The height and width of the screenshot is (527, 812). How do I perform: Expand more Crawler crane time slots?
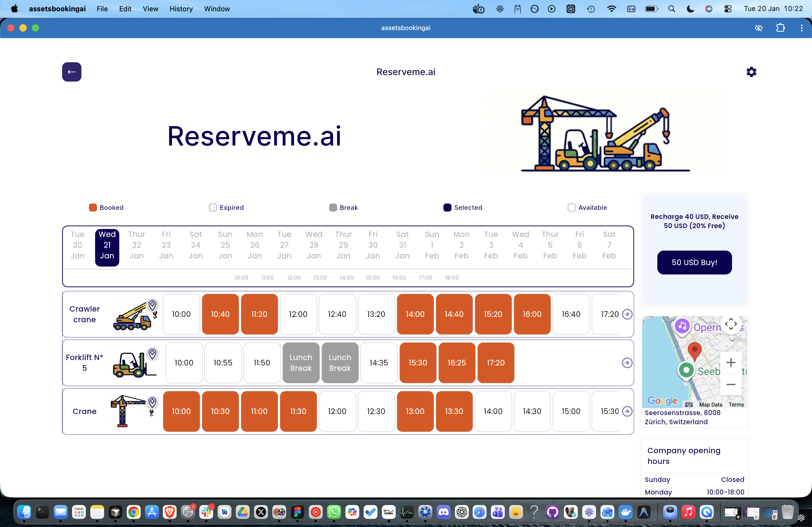(627, 314)
